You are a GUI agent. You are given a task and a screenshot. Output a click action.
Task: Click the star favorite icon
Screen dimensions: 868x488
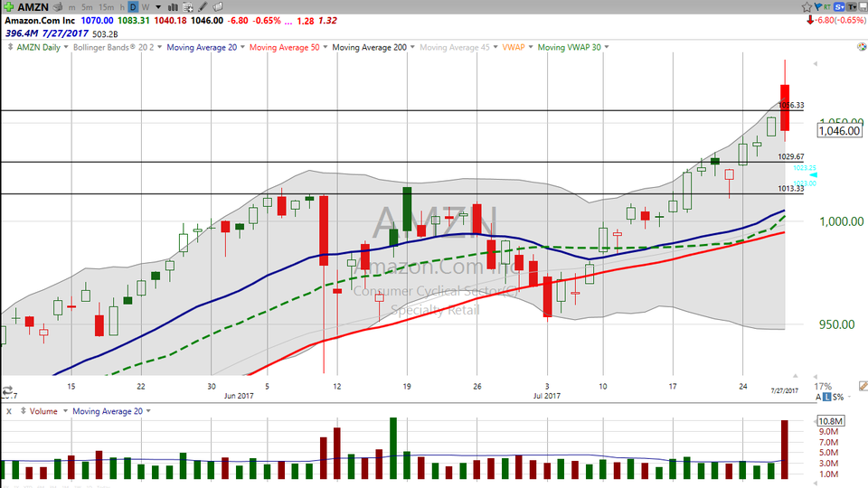(807, 7)
